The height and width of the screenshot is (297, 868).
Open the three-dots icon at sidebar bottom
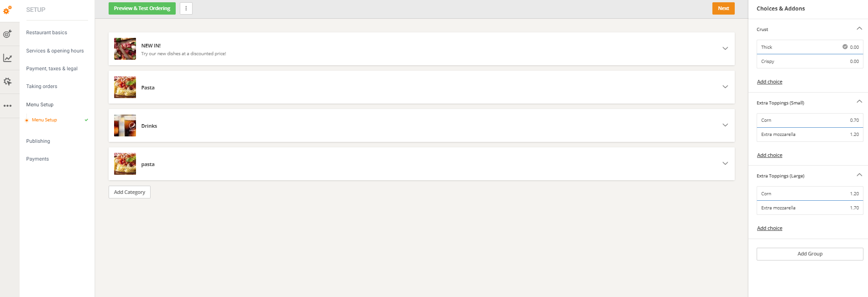tap(7, 105)
